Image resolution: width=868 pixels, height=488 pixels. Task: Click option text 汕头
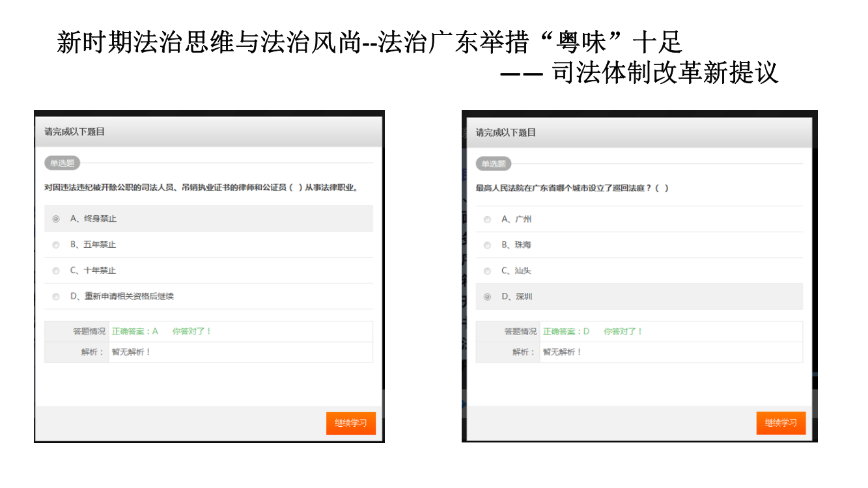click(x=523, y=271)
